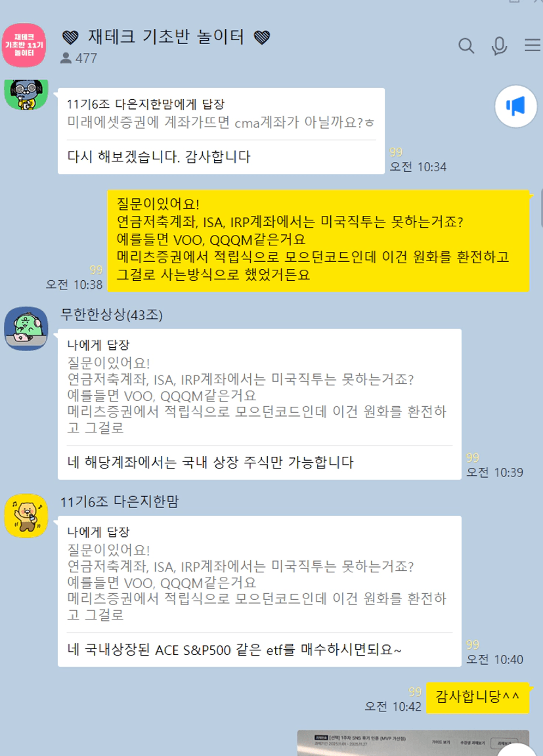
Task: Click the chatroom title 재테크 기초반 놀이터
Action: click(166, 37)
